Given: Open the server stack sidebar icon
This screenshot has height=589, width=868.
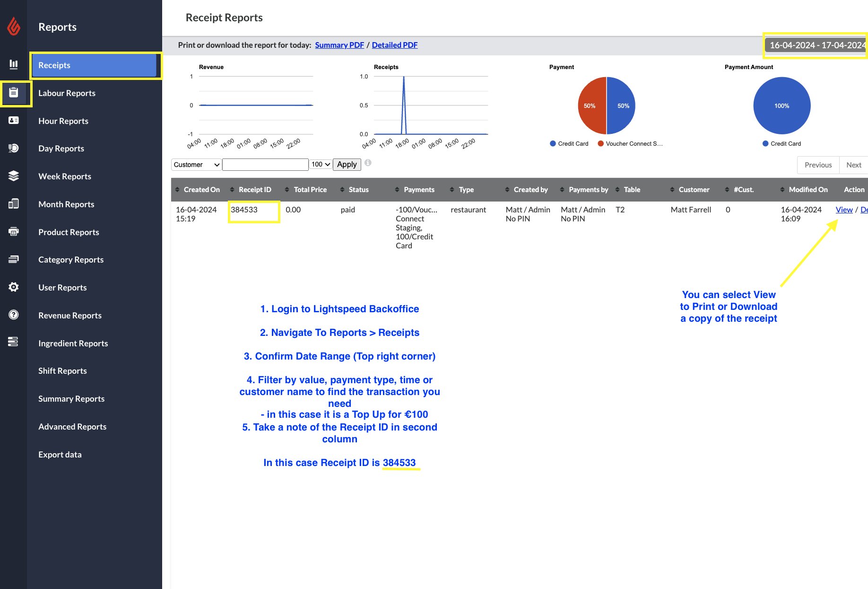Looking at the screenshot, I should tap(14, 342).
